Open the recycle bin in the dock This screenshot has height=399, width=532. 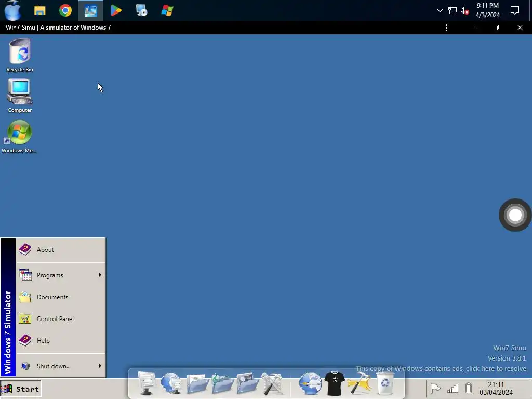[385, 383]
